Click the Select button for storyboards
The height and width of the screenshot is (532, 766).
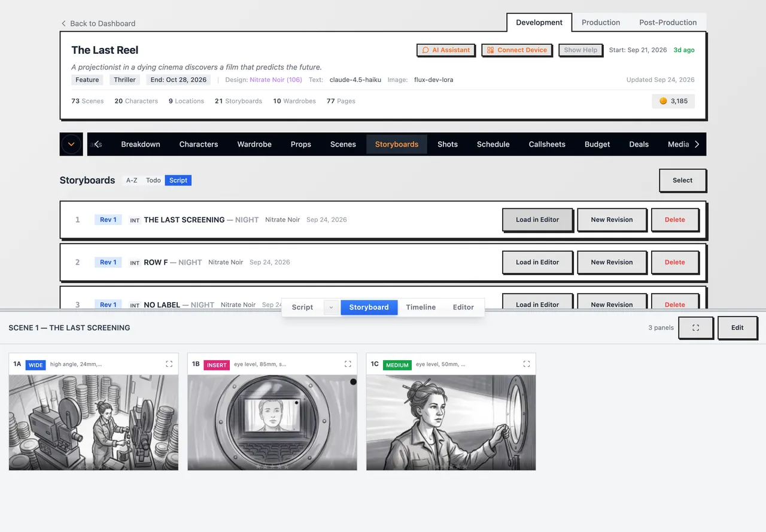coord(682,180)
